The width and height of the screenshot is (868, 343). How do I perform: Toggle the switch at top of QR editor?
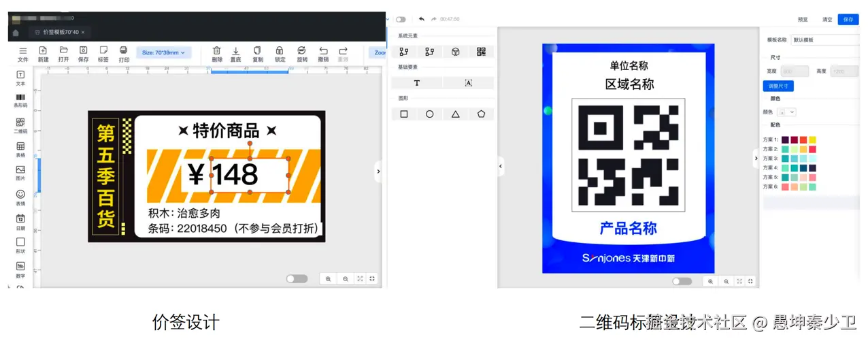click(x=401, y=19)
